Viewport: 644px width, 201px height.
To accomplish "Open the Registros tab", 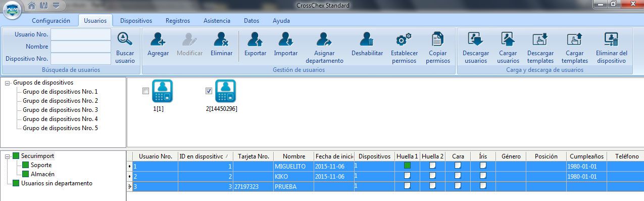I will [x=178, y=21].
